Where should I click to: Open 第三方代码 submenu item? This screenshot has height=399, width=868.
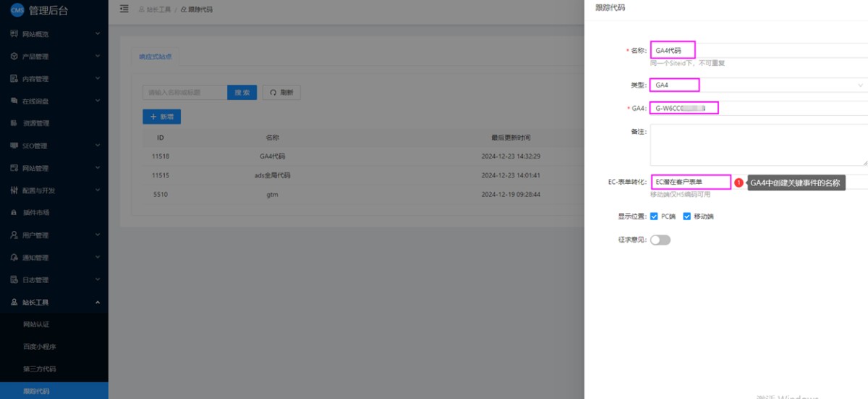tap(40, 369)
